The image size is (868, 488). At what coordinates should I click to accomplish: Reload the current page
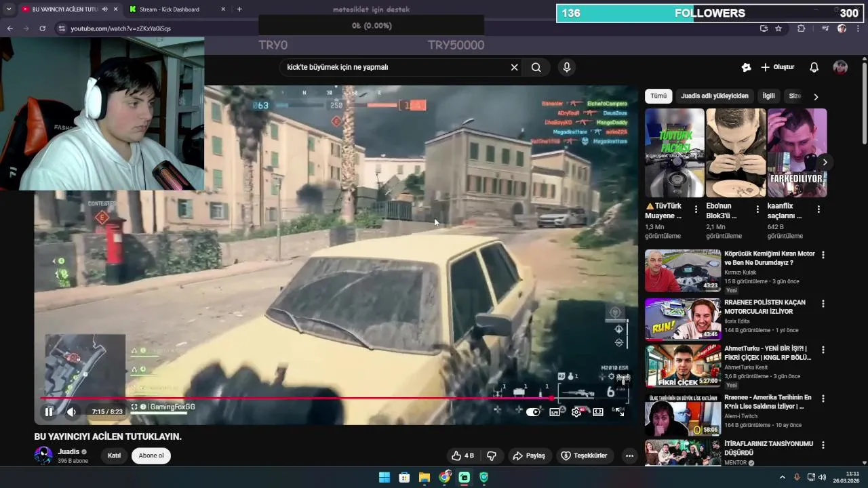pos(42,28)
